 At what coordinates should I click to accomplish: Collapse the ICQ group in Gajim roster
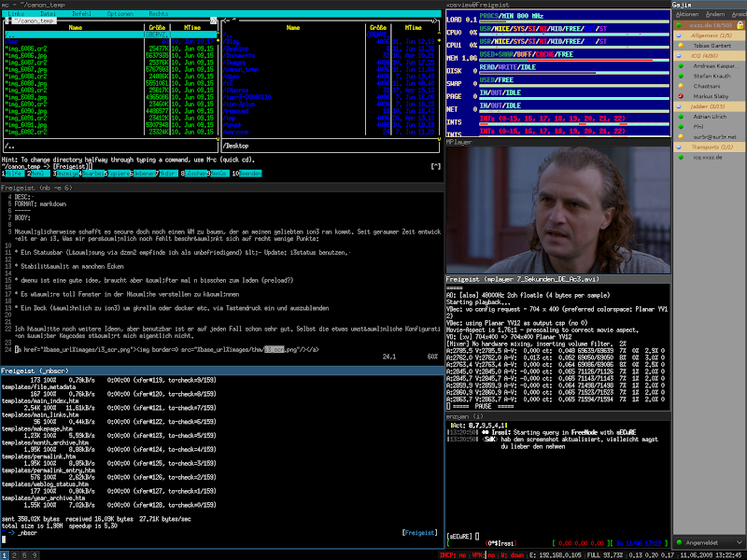pos(679,56)
